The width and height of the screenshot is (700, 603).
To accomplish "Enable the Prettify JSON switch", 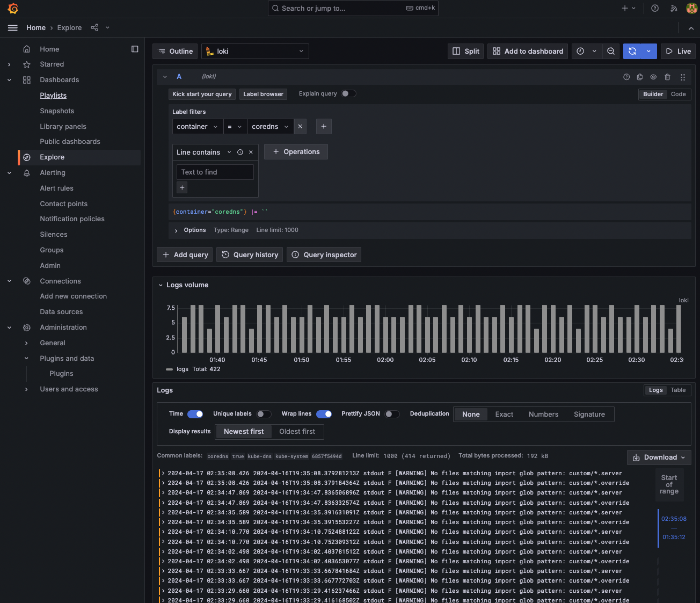I will pos(392,414).
